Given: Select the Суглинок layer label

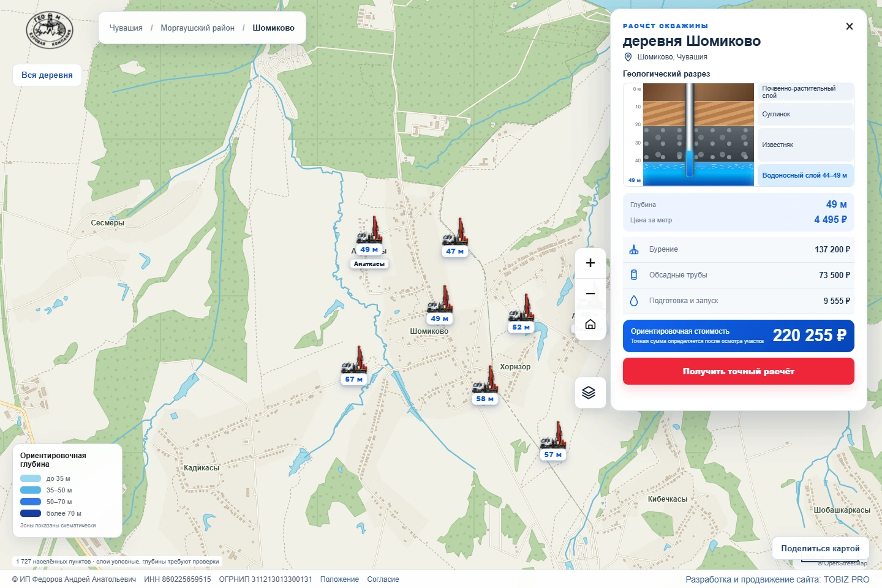Looking at the screenshot, I should 806,114.
